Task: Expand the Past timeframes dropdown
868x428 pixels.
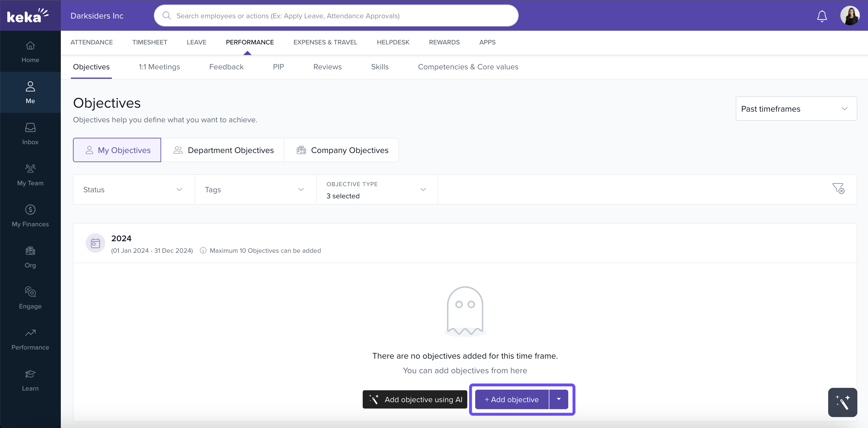Action: pyautogui.click(x=796, y=109)
